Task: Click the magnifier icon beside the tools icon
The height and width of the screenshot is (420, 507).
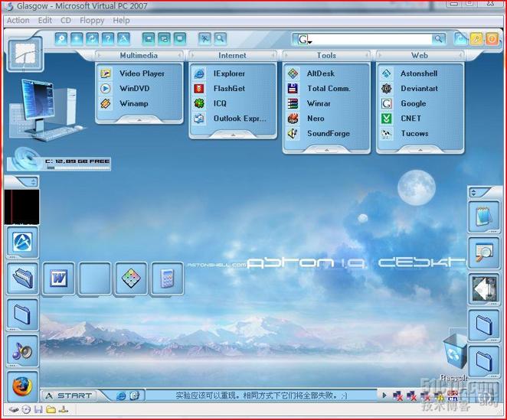Action: (x=221, y=39)
